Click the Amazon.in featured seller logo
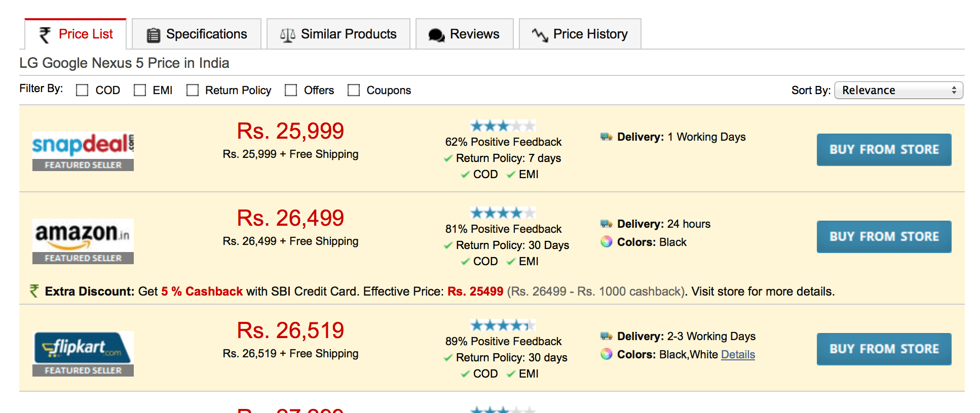Image resolution: width=980 pixels, height=413 pixels. point(83,241)
